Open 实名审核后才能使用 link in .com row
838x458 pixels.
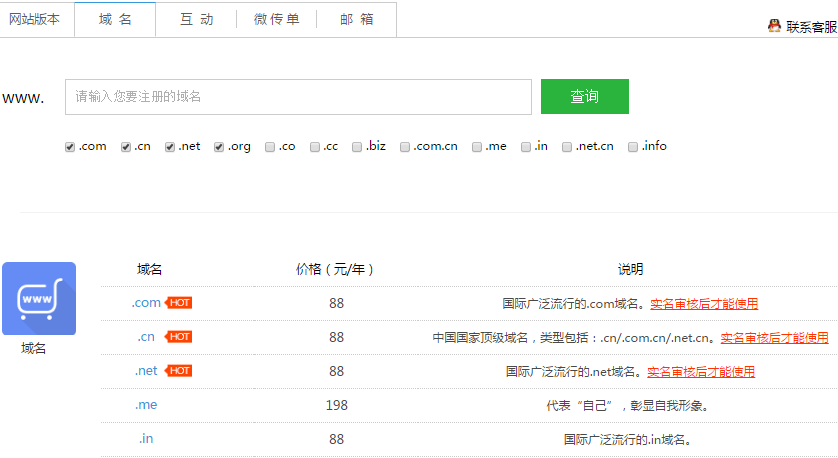704,303
